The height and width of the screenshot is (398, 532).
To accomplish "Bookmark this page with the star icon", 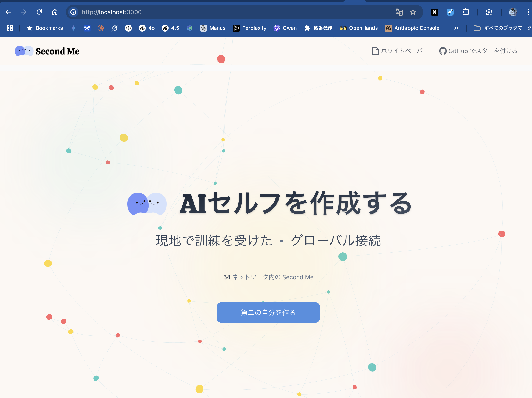I will (413, 12).
